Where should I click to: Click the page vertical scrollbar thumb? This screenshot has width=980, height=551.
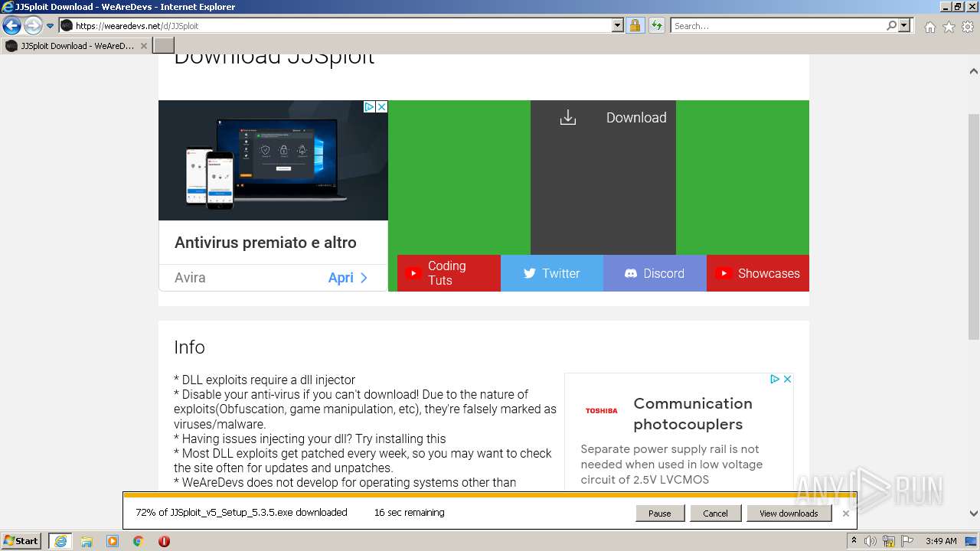(974, 227)
